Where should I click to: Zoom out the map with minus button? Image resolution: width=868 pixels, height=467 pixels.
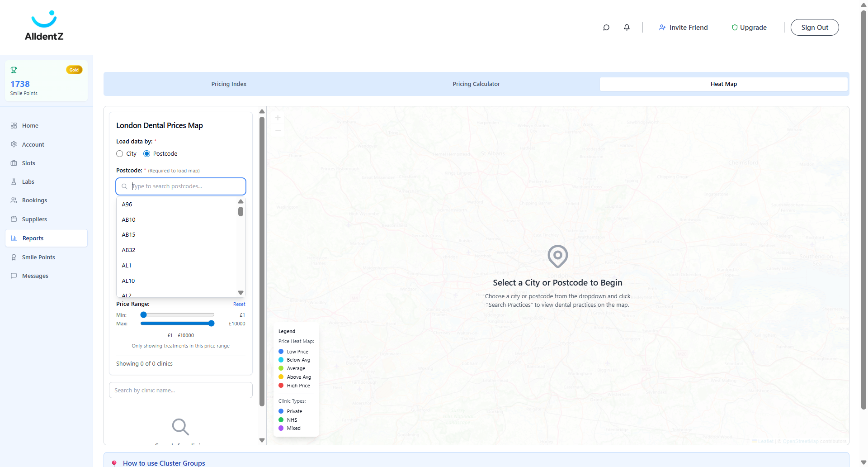278,130
